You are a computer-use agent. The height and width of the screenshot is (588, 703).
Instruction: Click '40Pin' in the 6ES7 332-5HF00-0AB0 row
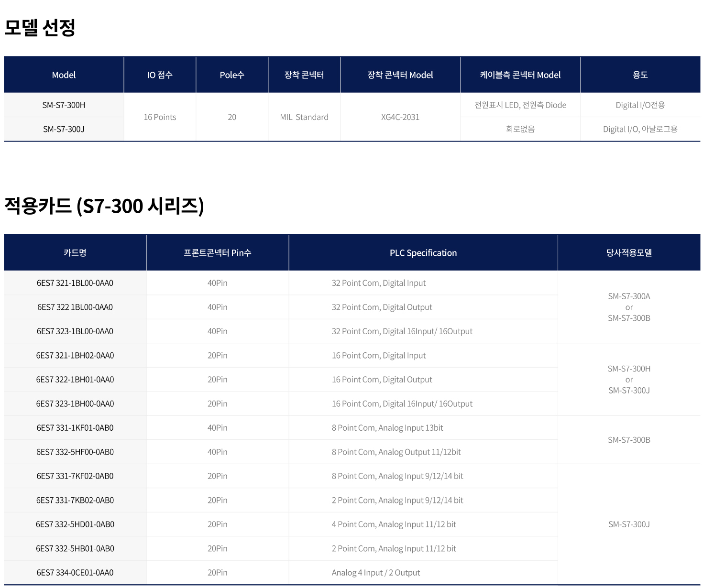(x=218, y=452)
